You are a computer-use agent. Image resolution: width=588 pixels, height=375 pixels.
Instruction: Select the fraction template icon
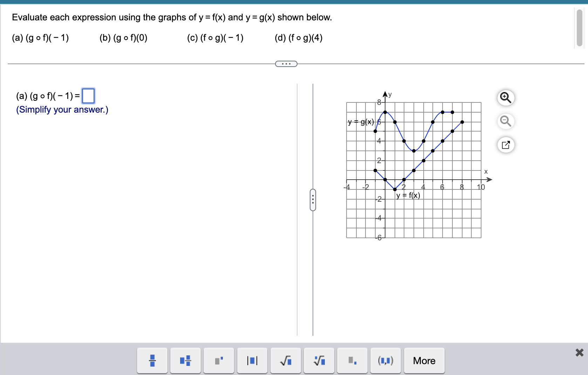(152, 360)
